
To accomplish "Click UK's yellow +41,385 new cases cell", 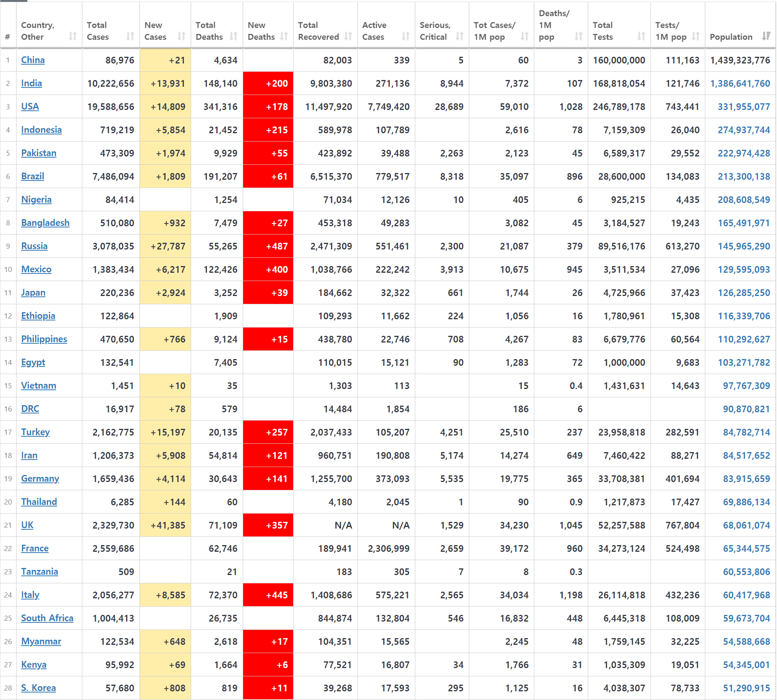I will coord(165,525).
